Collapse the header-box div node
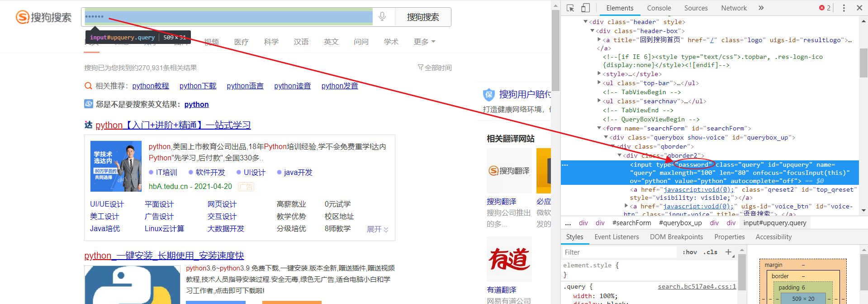Viewport: 868px width, 304px height. [x=593, y=31]
